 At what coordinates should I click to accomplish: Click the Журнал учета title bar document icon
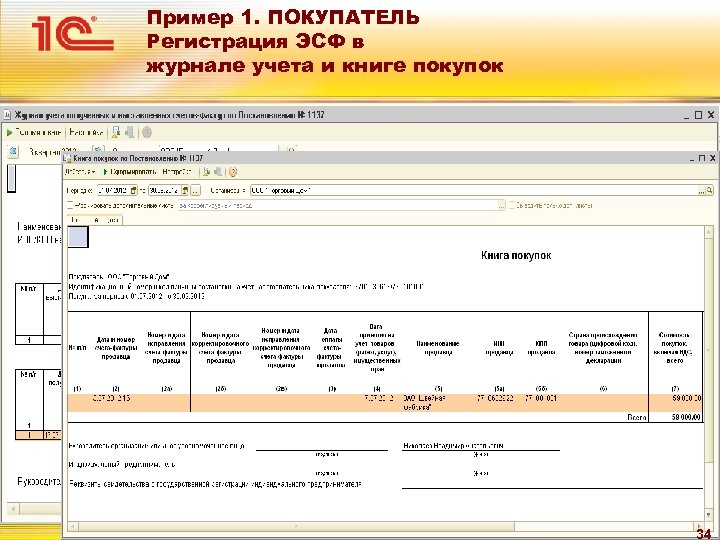7,115
